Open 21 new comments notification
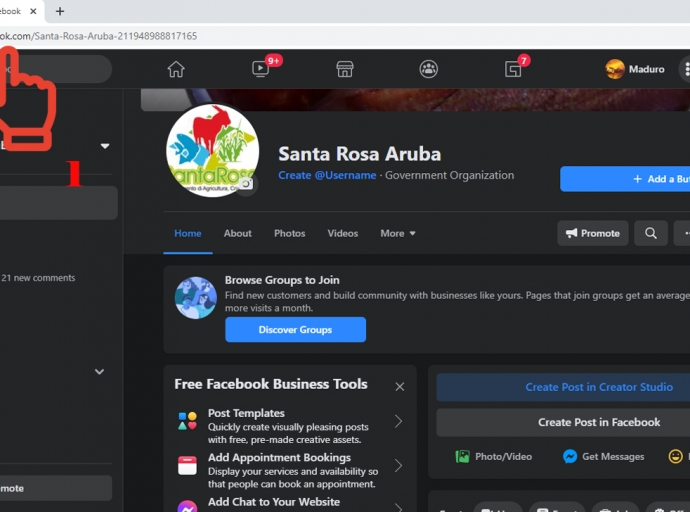This screenshot has width=690, height=512. click(x=38, y=278)
